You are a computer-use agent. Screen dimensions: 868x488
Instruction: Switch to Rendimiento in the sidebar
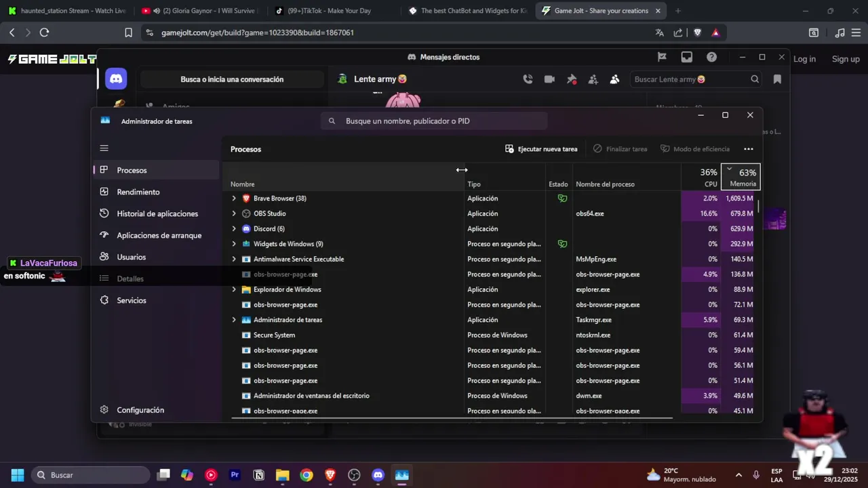[157, 192]
